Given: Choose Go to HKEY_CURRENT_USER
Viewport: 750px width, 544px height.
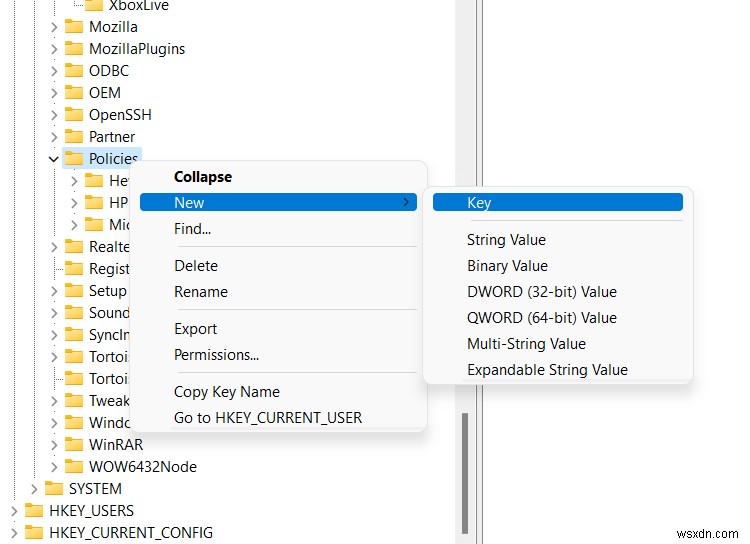Looking at the screenshot, I should tap(278, 418).
